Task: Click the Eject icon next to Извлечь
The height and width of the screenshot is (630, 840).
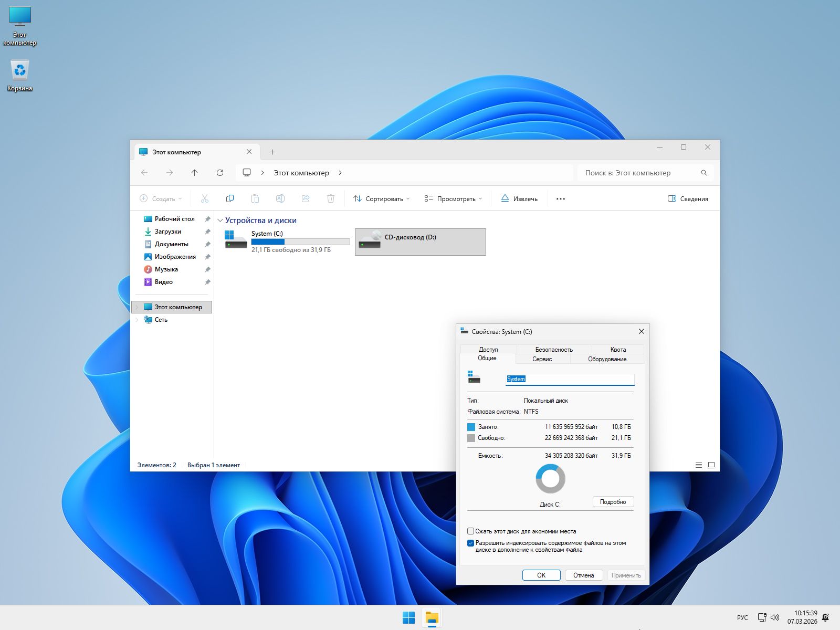Action: pyautogui.click(x=505, y=198)
